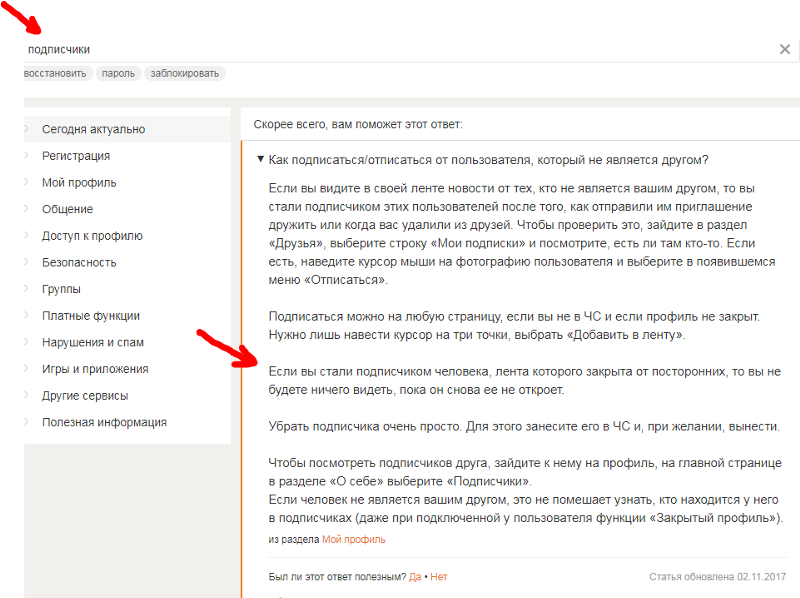Select the «заблокировать» suggestion tag
Viewport: 800px width, 598px height.
click(x=185, y=73)
